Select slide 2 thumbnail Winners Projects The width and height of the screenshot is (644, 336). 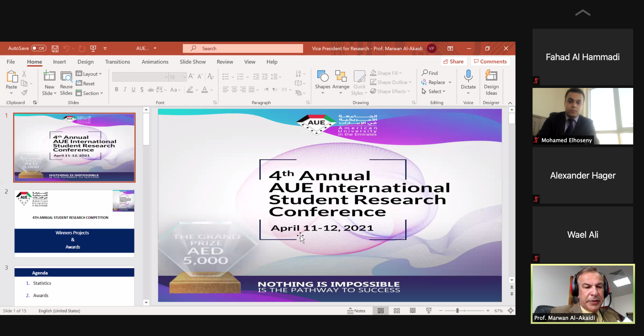pos(74,224)
